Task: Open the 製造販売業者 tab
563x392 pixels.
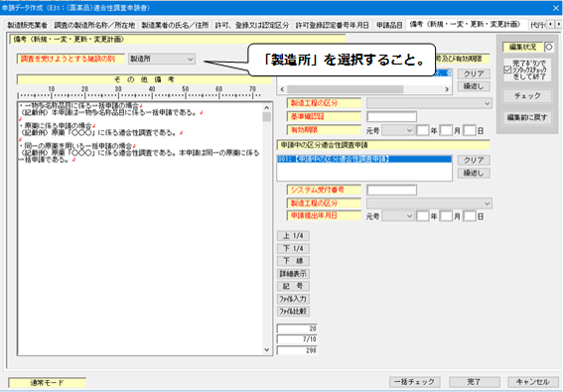Action: (x=27, y=25)
